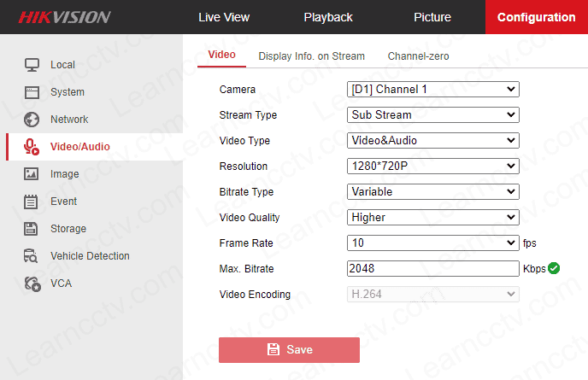Screen dimensions: 588x380
Task: Switch to the Channel-zero tab
Action: coord(418,56)
